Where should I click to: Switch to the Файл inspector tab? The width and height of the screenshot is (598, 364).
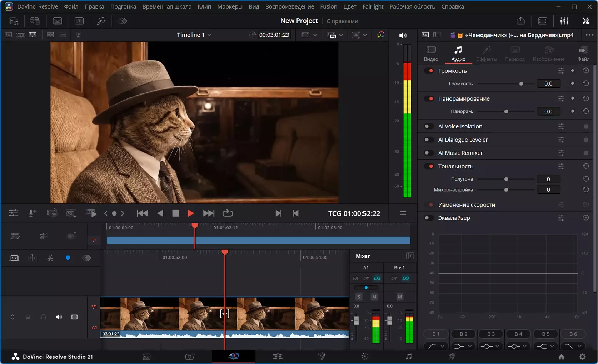pyautogui.click(x=583, y=54)
